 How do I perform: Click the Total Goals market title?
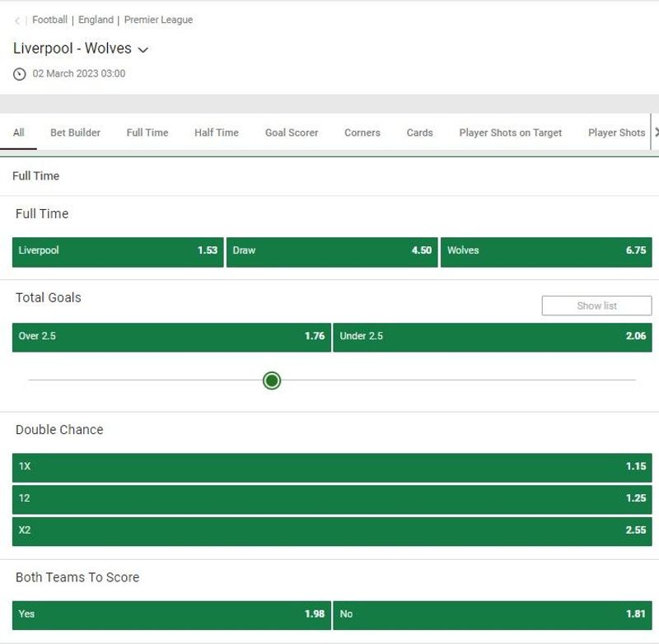49,297
